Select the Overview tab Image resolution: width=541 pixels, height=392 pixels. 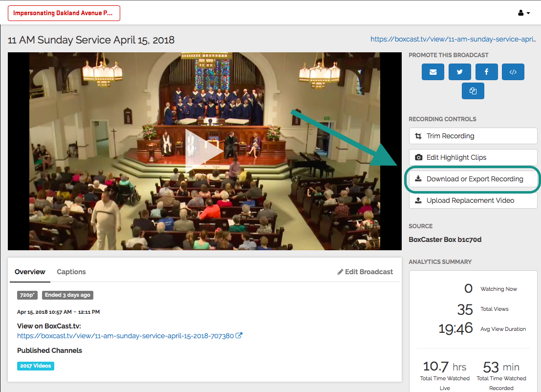(x=30, y=272)
